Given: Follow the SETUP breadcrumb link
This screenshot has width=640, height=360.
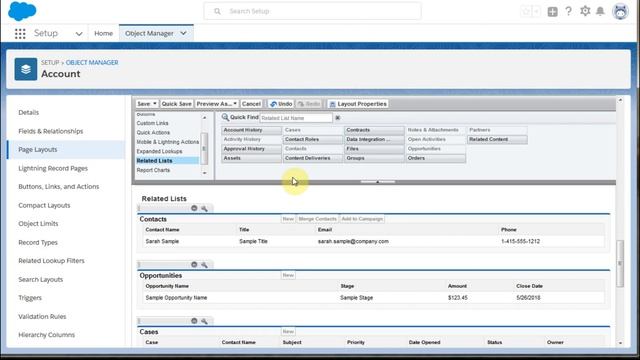Looking at the screenshot, I should coord(50,62).
